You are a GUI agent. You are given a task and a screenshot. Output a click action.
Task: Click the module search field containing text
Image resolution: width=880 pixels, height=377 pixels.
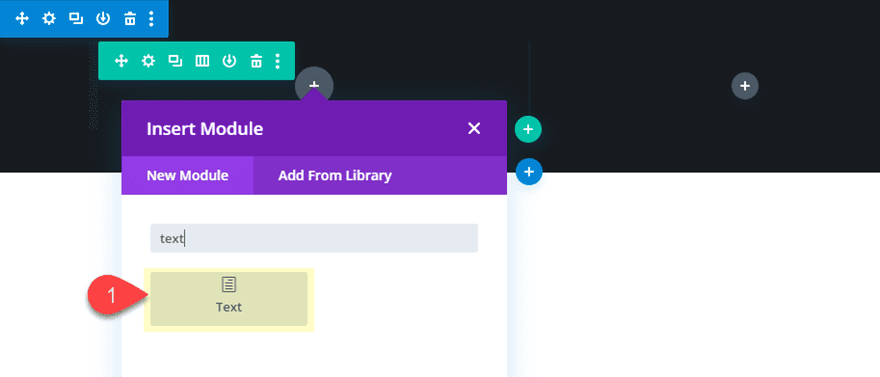pos(314,238)
